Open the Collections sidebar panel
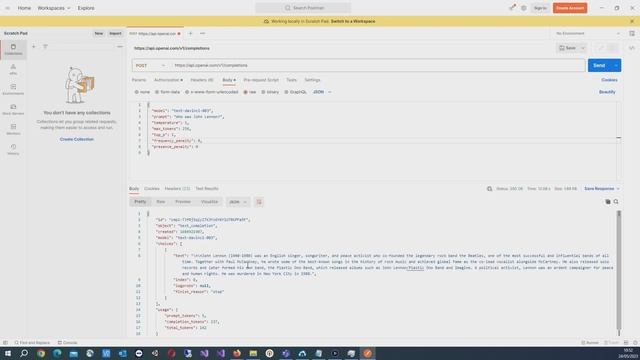Screen dimensions: 640x360 click(13, 49)
